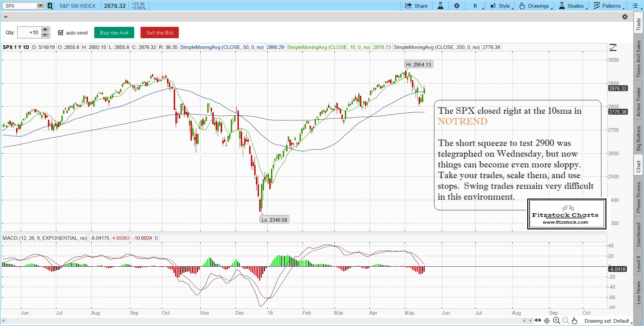Uncheck the auto send checkbox
This screenshot has width=644, height=326.
tap(61, 33)
